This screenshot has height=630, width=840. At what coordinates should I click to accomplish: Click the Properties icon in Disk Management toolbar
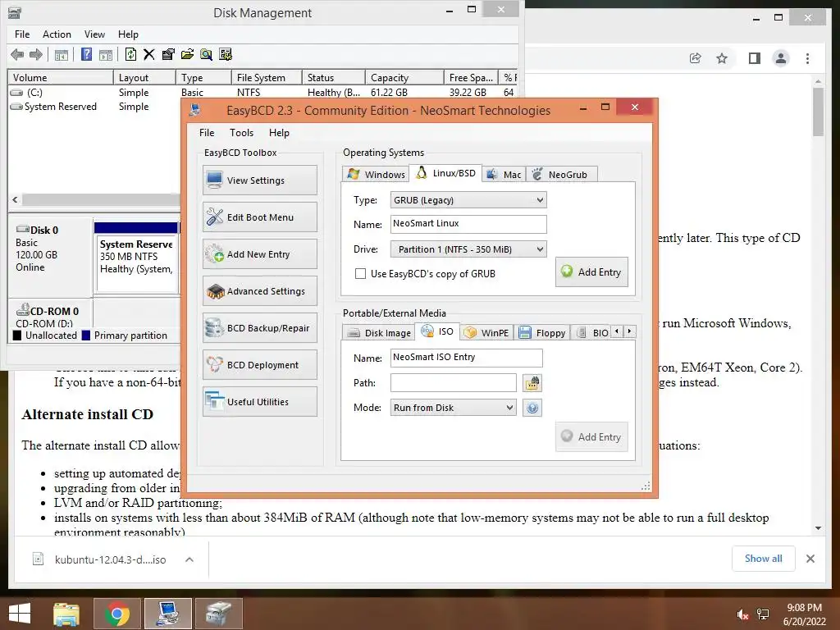tap(168, 54)
